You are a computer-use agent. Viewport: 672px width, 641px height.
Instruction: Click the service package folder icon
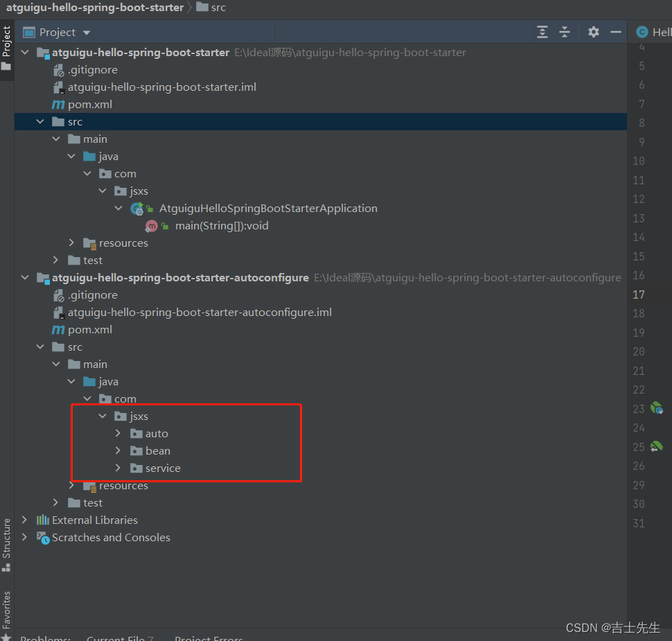136,468
